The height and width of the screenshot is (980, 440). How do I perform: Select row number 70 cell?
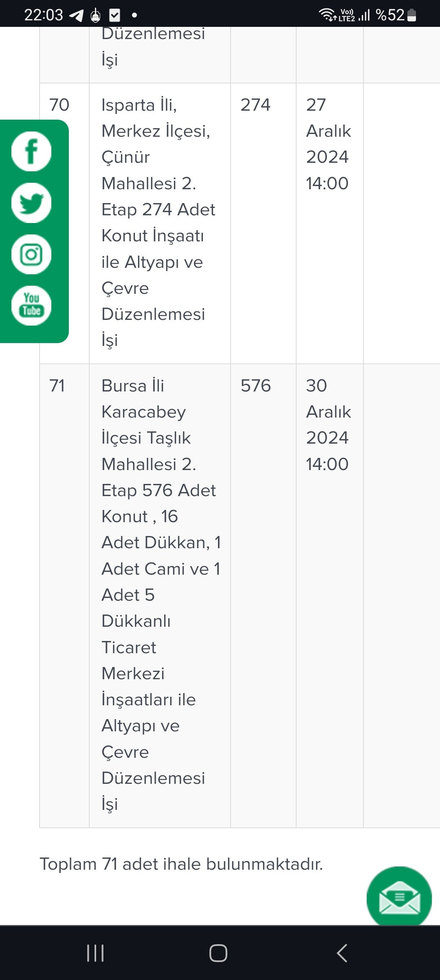[64, 223]
